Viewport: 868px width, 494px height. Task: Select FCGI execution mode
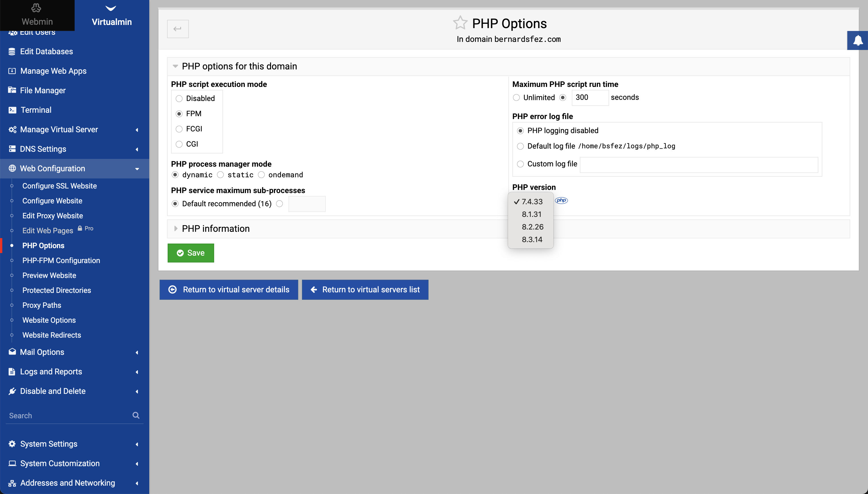click(x=179, y=129)
